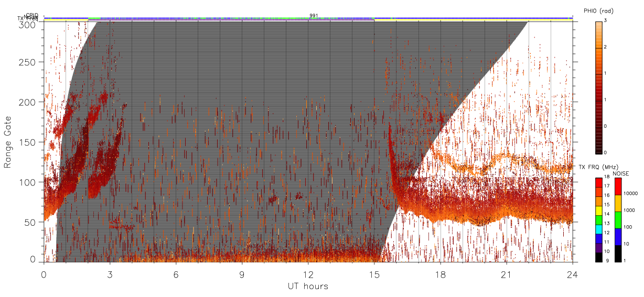The height and width of the screenshot is (297, 644).
Task: Pick the black 1–10 swatch in NOISE legend
Action: click(618, 252)
